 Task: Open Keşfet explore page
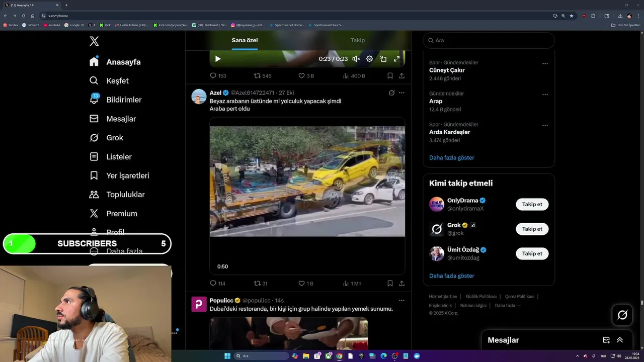(x=109, y=81)
